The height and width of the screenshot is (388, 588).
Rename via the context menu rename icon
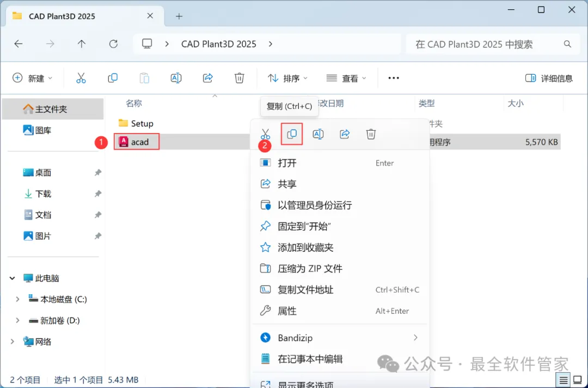[318, 134]
